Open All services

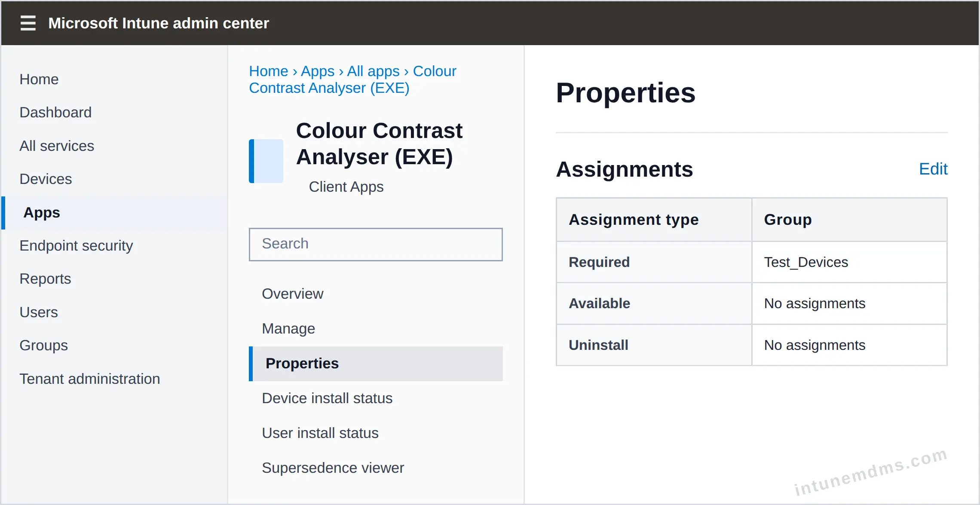click(57, 146)
